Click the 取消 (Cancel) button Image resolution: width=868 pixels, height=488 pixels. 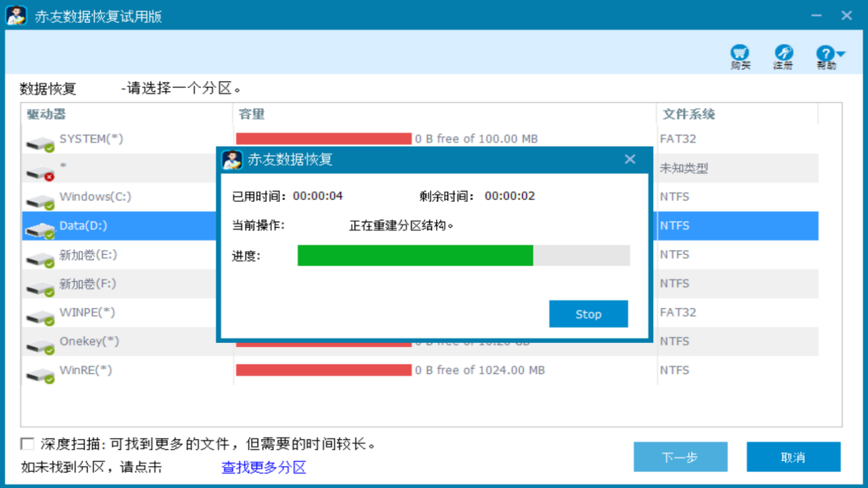[793, 457]
